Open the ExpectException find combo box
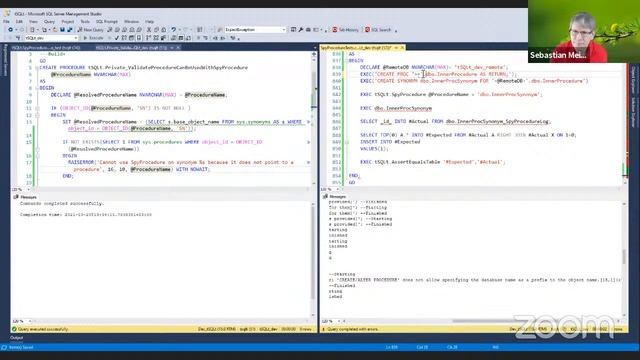640x360 pixels. click(255, 30)
